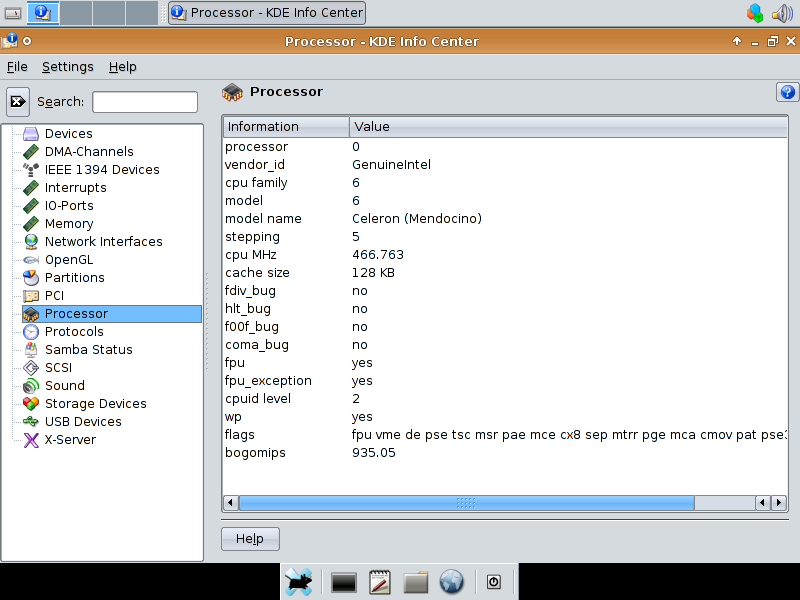
Task: Launch the web browser globe dock icon
Action: pyautogui.click(x=452, y=582)
